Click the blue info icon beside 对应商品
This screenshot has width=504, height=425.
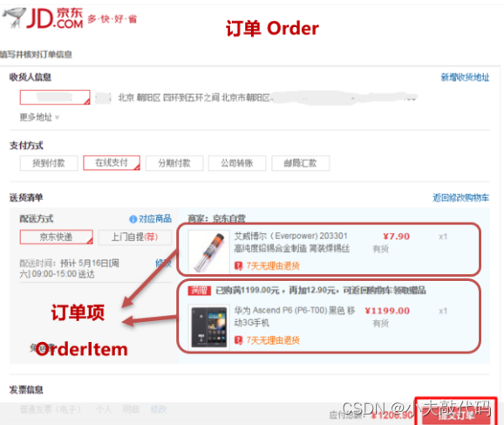pos(133,219)
